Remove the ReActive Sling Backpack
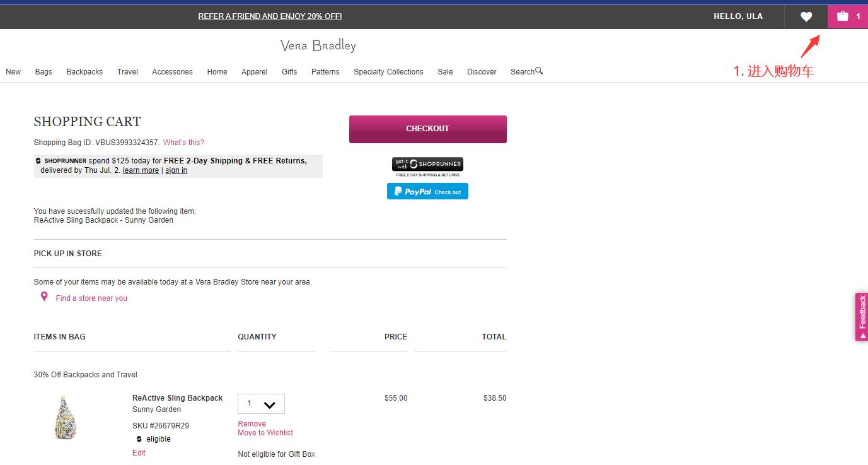868x465 pixels. click(252, 424)
